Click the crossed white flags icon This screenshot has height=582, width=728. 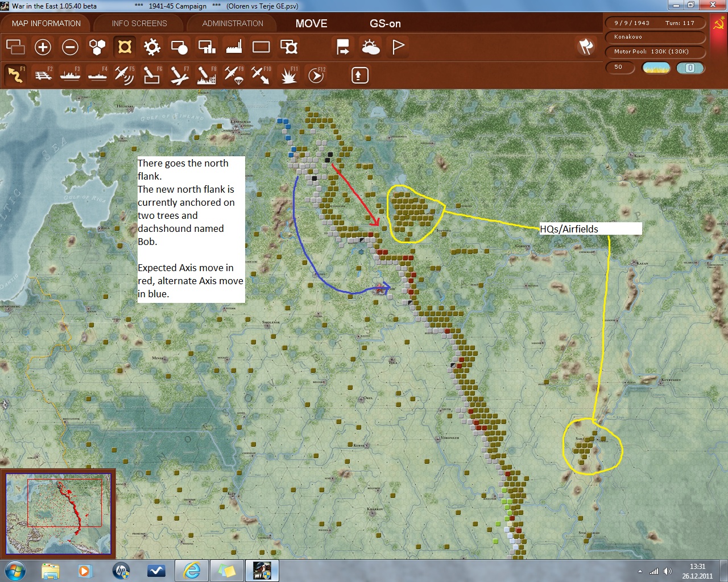(x=586, y=47)
